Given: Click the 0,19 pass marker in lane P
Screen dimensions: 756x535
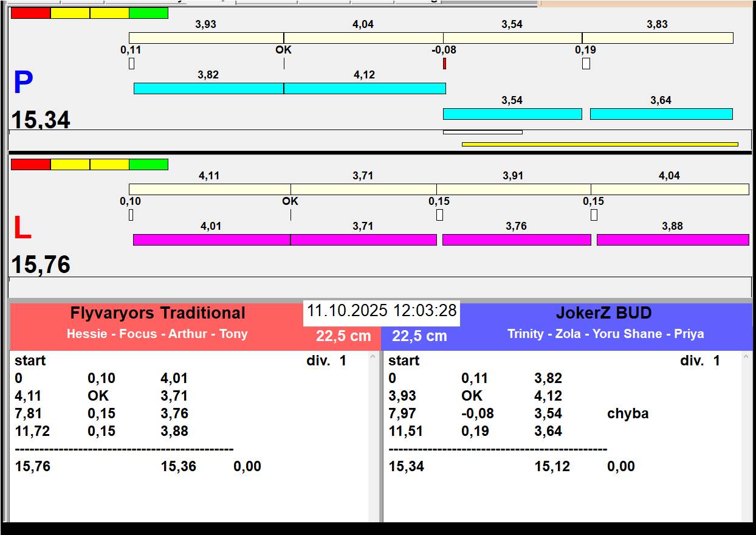Looking at the screenshot, I should tap(586, 63).
